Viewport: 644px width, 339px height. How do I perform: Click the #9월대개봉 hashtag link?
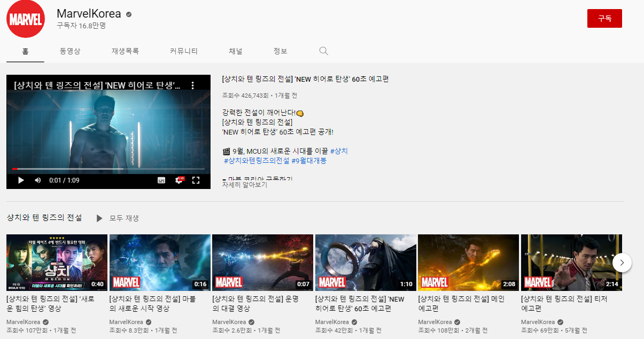tap(309, 160)
